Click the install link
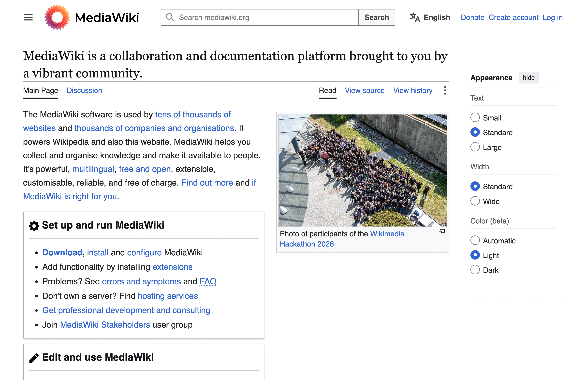This screenshot has height=380, width=588. coord(98,253)
